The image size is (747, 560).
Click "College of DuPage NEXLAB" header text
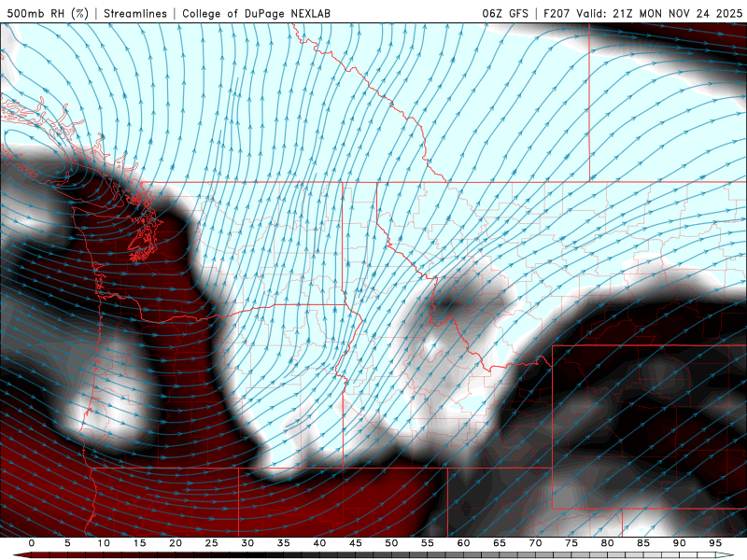click(256, 13)
